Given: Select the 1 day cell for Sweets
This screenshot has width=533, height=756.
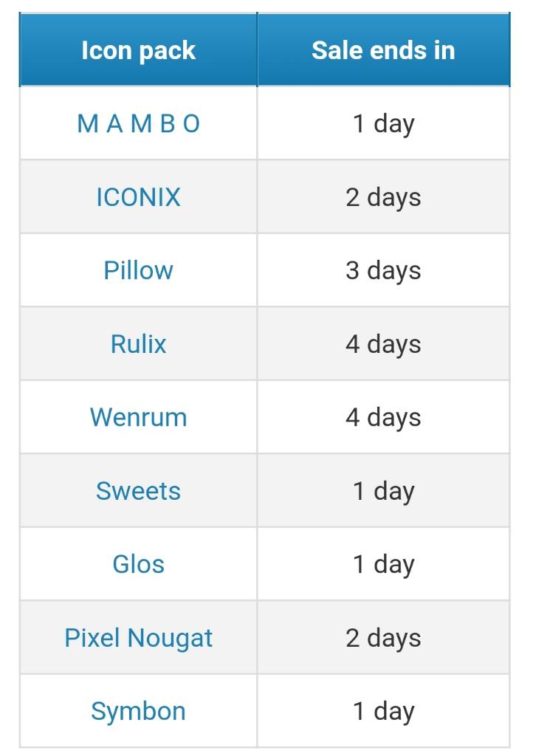Looking at the screenshot, I should pos(384,491).
